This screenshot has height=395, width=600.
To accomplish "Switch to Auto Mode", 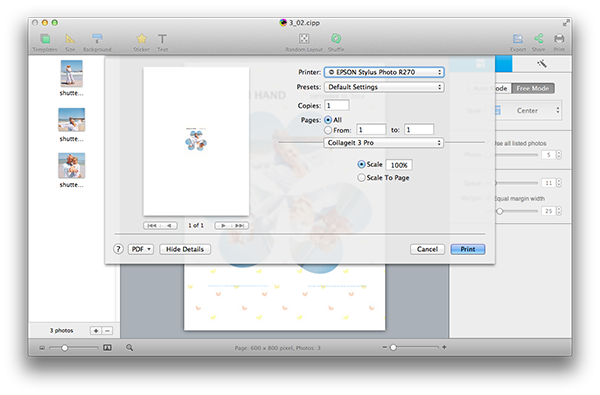I will pos(490,88).
